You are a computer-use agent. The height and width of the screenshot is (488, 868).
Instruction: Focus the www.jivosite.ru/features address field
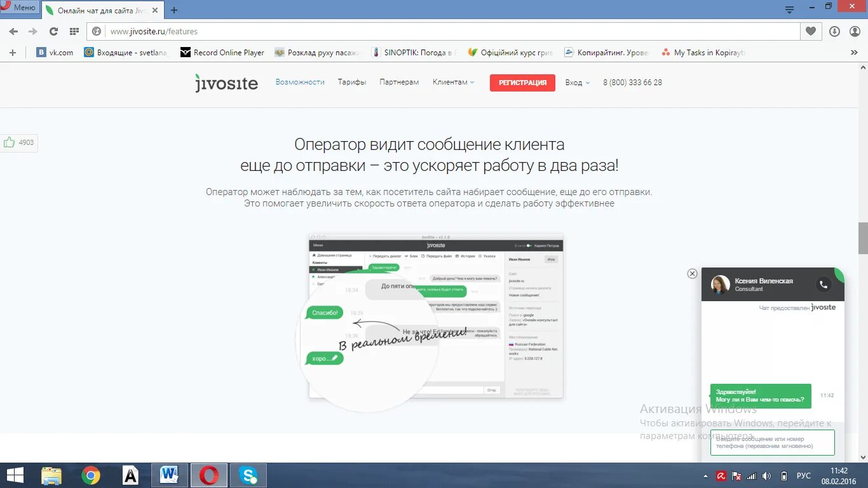[443, 31]
